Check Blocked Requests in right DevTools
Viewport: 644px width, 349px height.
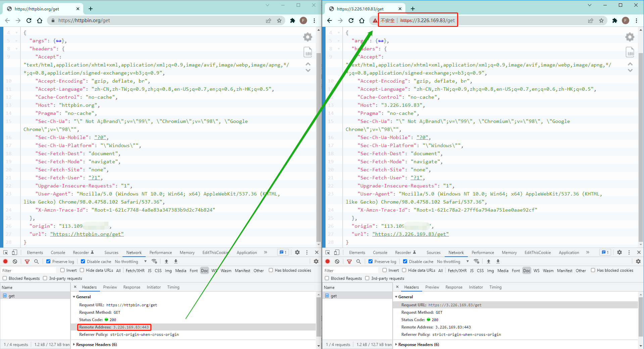(327, 278)
